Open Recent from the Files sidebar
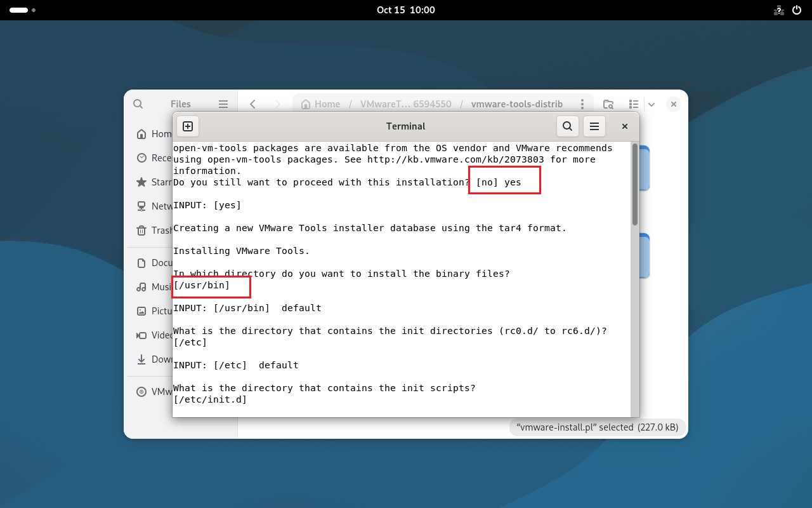The width and height of the screenshot is (812, 508). pyautogui.click(x=150, y=158)
